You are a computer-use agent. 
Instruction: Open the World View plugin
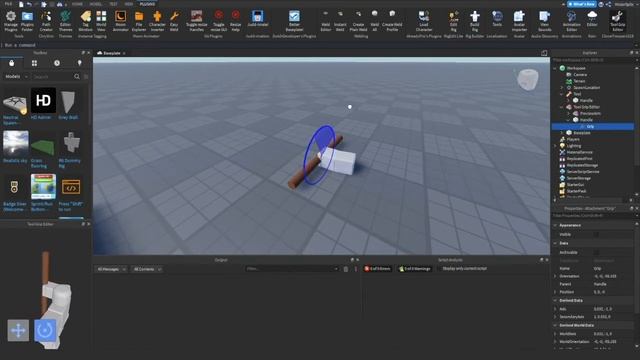(101, 21)
